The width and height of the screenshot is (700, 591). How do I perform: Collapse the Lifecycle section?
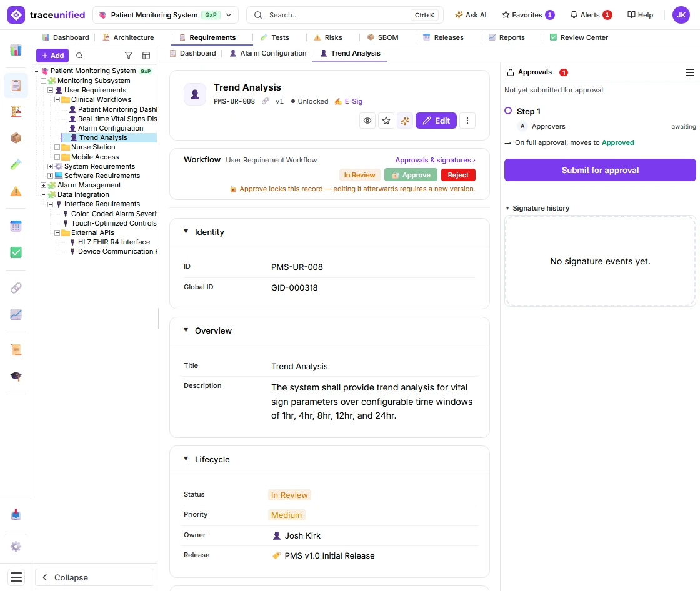[186, 459]
